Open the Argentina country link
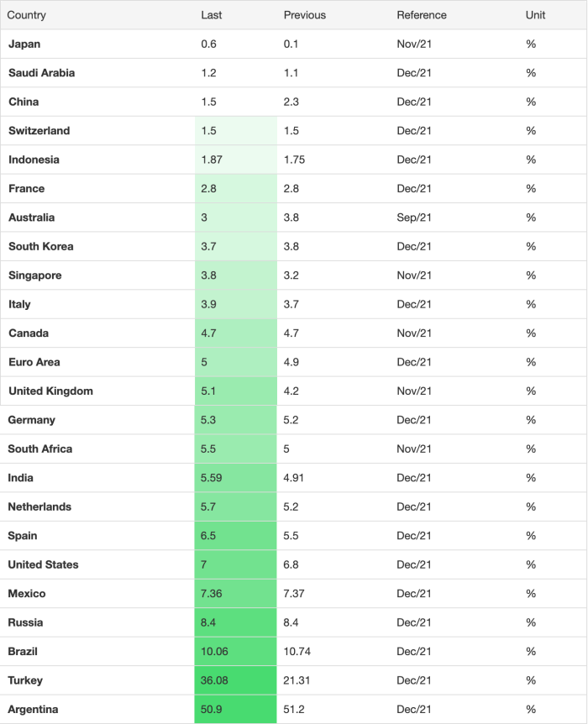 point(33,709)
